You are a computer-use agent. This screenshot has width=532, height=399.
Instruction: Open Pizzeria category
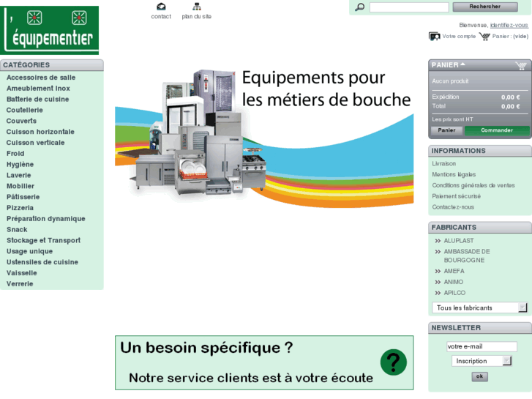pyautogui.click(x=20, y=208)
